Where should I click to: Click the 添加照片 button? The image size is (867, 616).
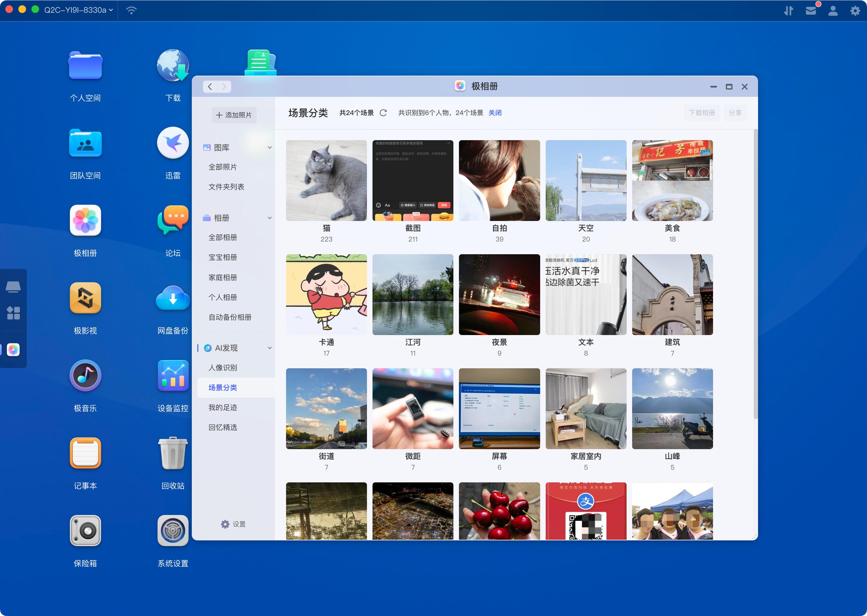pyautogui.click(x=234, y=115)
